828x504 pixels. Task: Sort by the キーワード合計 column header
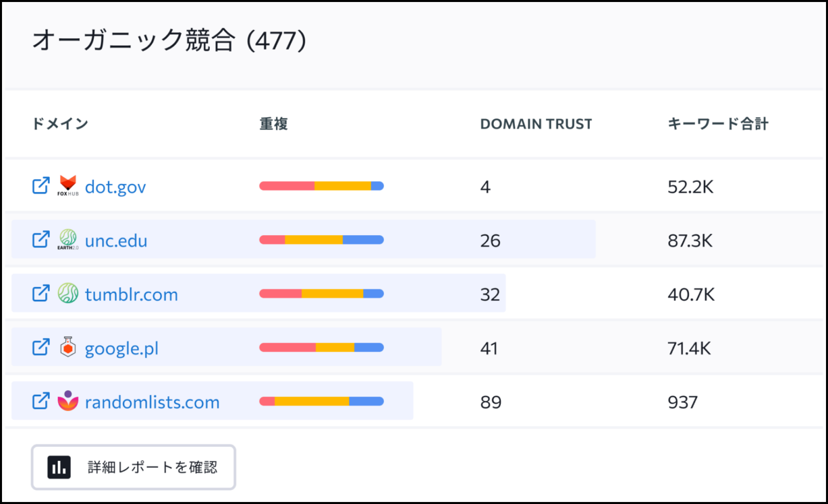[x=718, y=124]
